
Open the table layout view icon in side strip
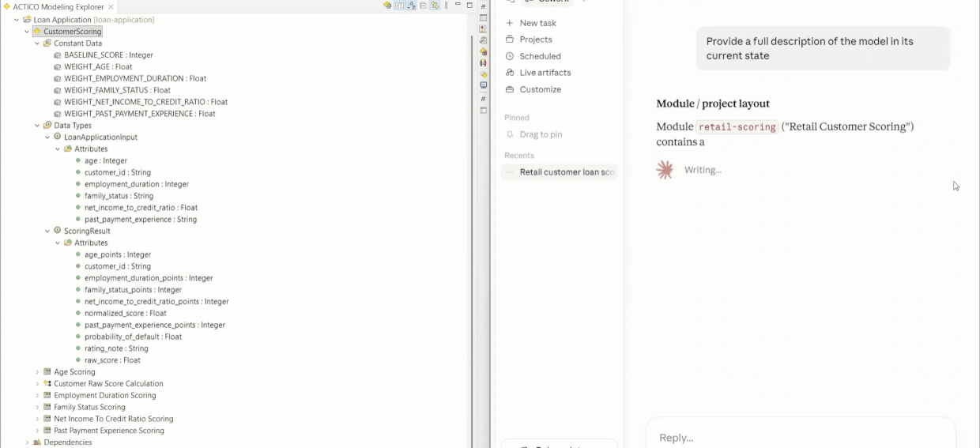(484, 17)
